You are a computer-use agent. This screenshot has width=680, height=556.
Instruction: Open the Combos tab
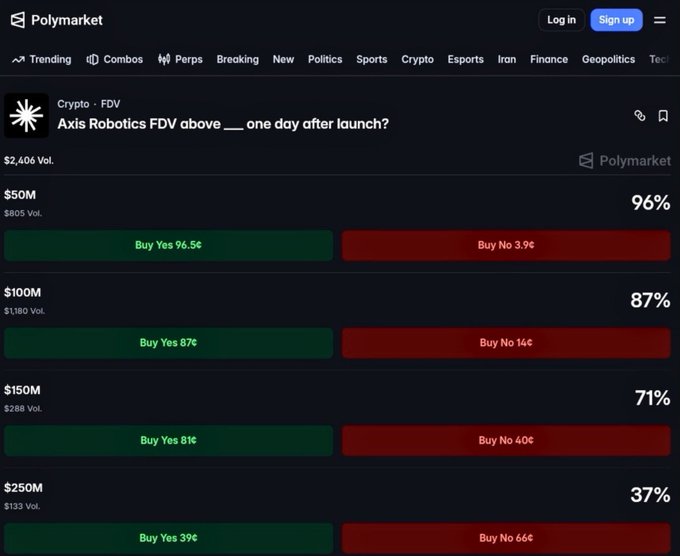[x=114, y=59]
